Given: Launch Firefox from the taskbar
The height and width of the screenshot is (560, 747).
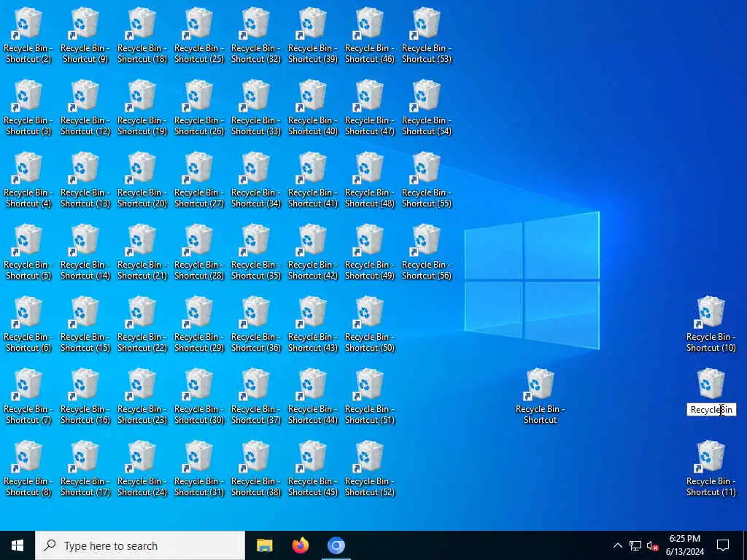Looking at the screenshot, I should [300, 545].
